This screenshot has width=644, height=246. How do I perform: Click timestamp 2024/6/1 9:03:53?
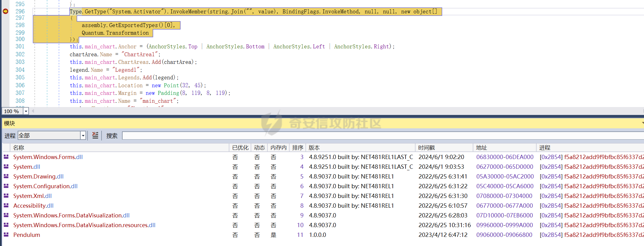441,167
